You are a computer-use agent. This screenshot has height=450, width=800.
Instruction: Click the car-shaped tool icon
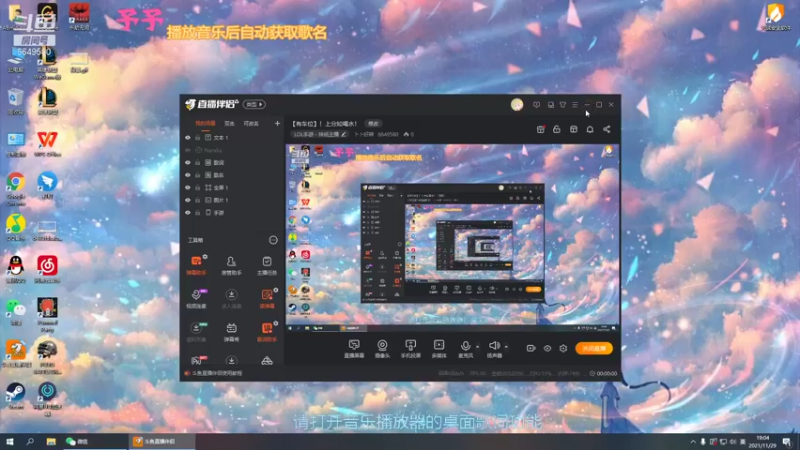(x=267, y=361)
